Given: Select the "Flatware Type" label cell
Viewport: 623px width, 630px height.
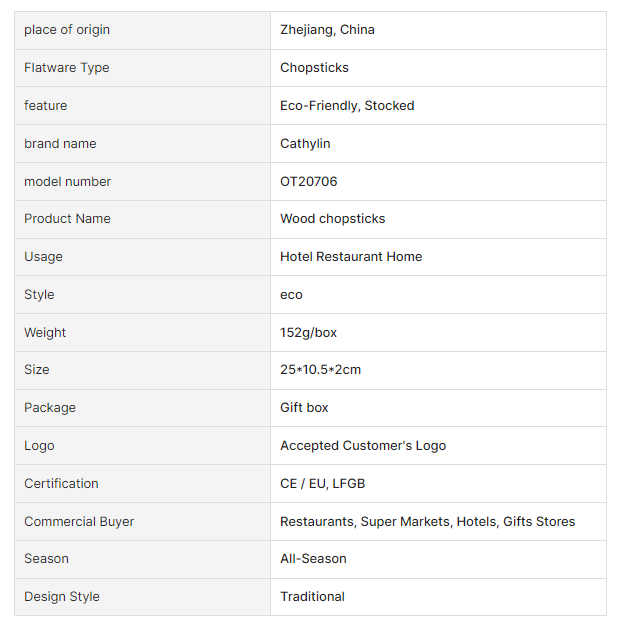Looking at the screenshot, I should (67, 68).
